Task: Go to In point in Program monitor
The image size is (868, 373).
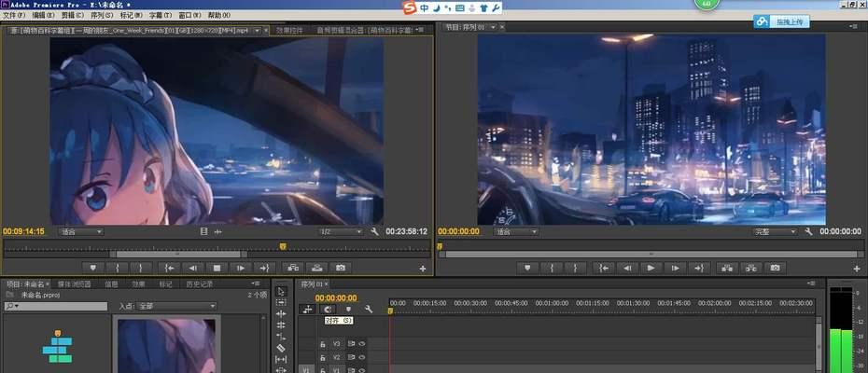Action: [x=603, y=268]
